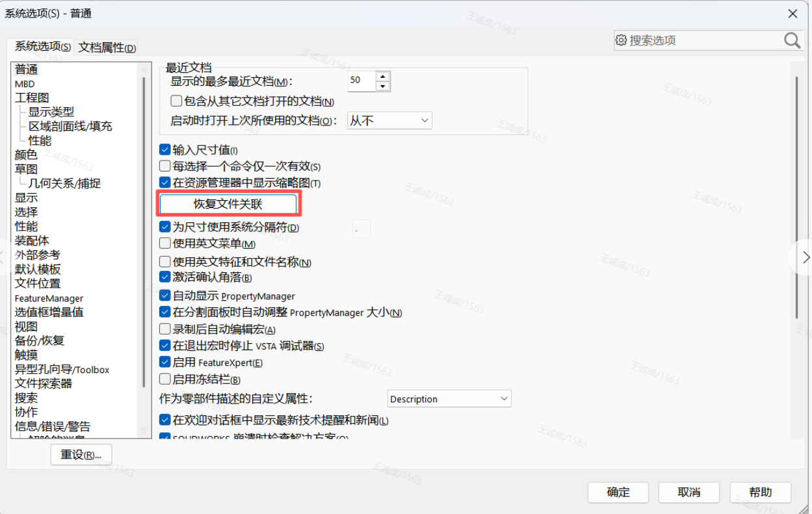Click the options pane vertical scrollbar

coord(797,197)
